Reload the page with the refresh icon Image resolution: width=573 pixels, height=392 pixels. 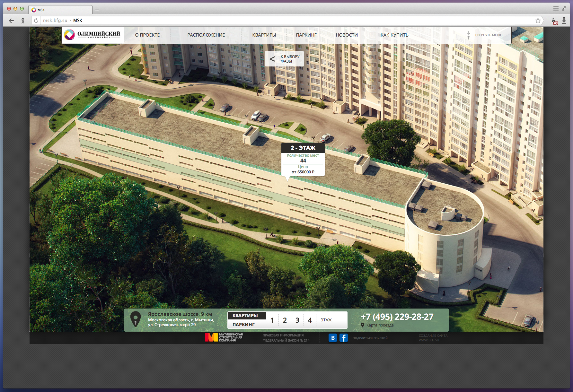click(x=36, y=21)
